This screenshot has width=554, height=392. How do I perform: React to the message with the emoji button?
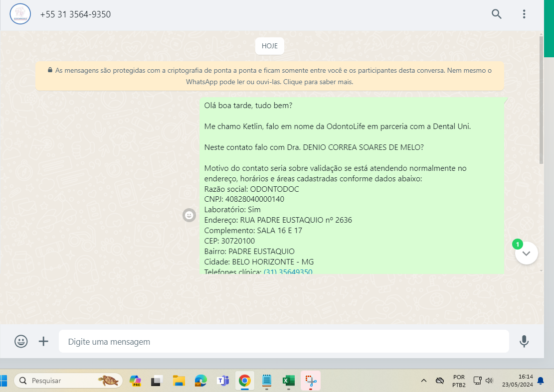coord(189,215)
